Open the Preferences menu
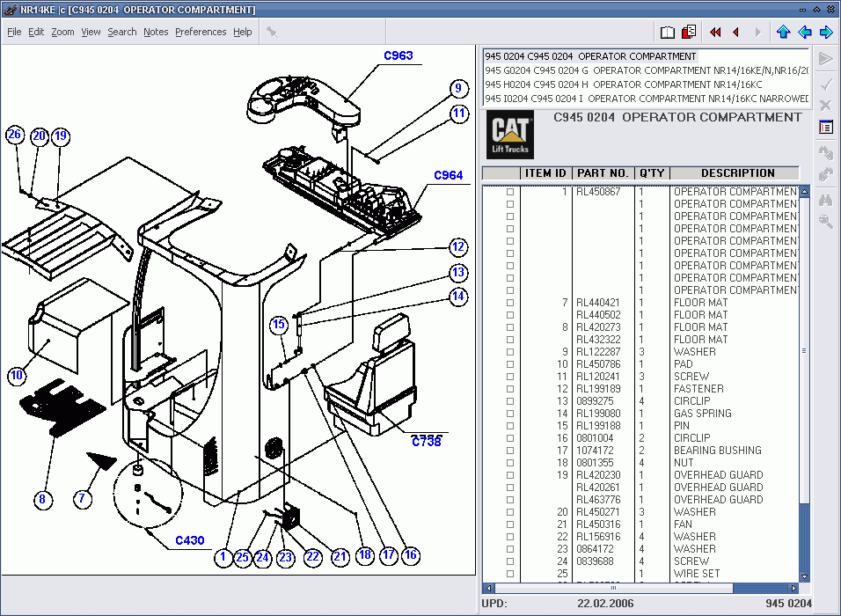 pos(201,32)
